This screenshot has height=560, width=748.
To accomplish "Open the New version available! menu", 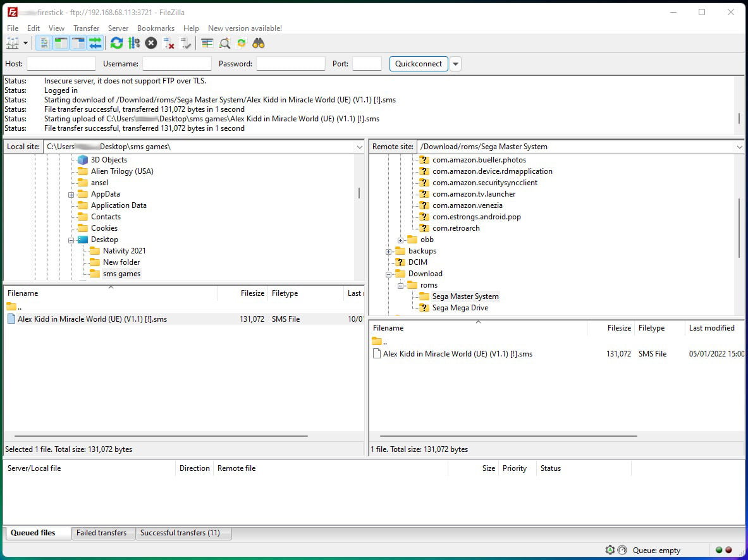I will [245, 28].
